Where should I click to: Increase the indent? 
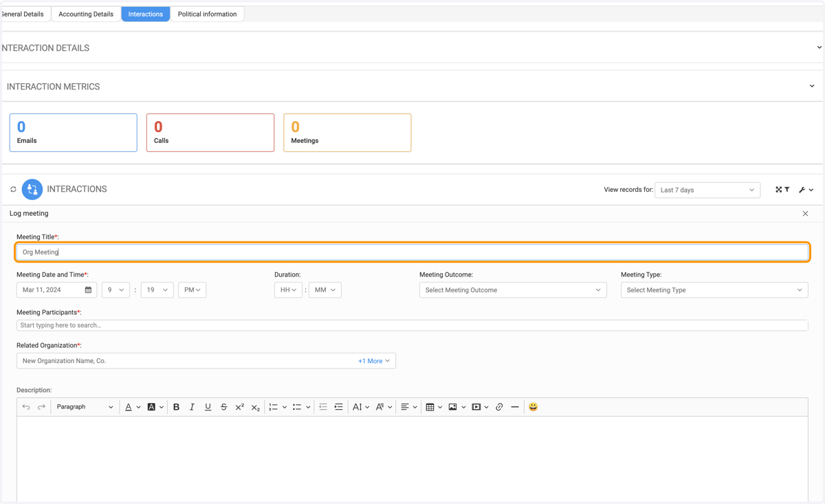pos(338,407)
